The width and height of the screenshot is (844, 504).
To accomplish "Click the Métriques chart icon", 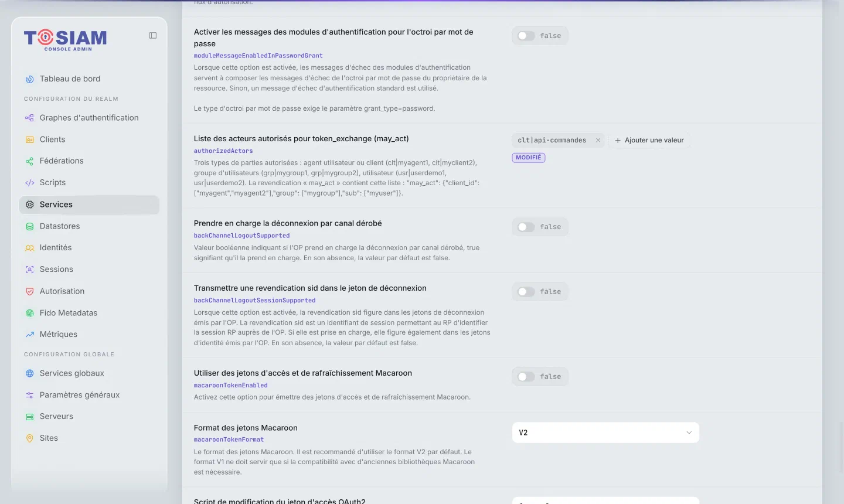I will point(29,335).
